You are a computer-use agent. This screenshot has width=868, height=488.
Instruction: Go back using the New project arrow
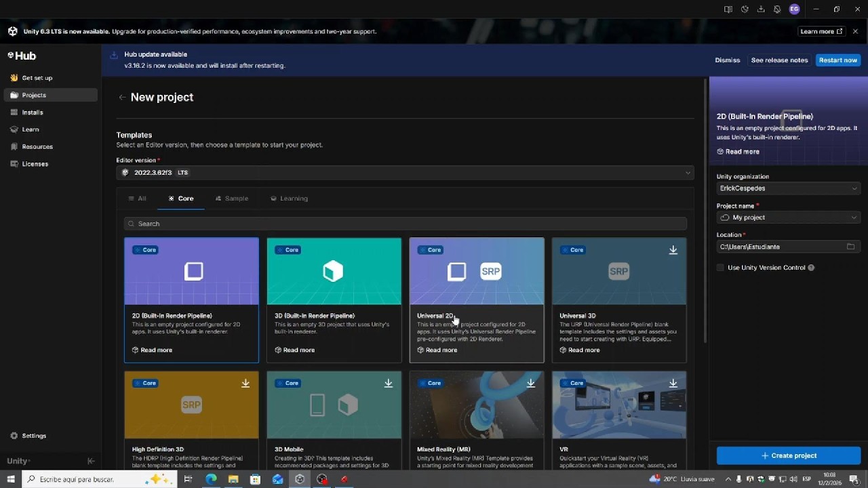coord(122,98)
